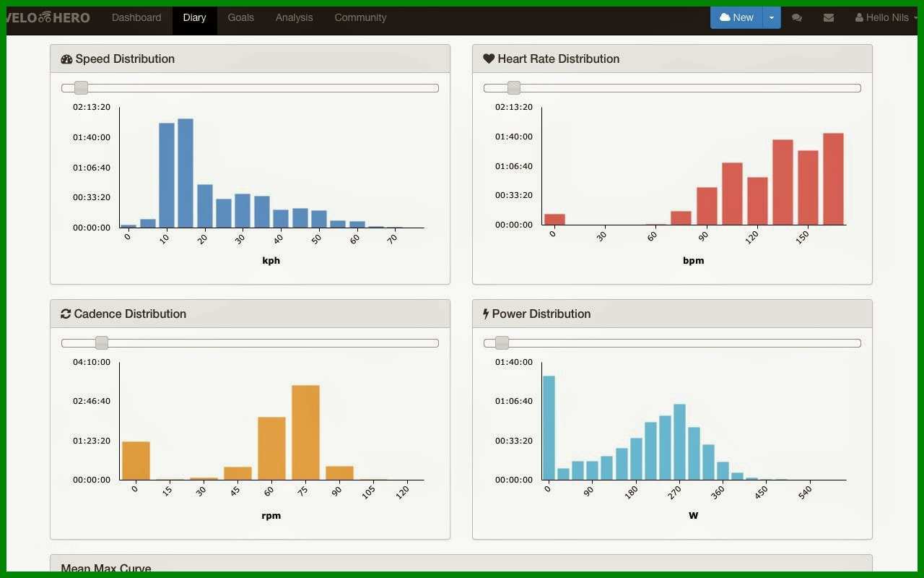
Task: Select the Diary tab
Action: tap(194, 17)
